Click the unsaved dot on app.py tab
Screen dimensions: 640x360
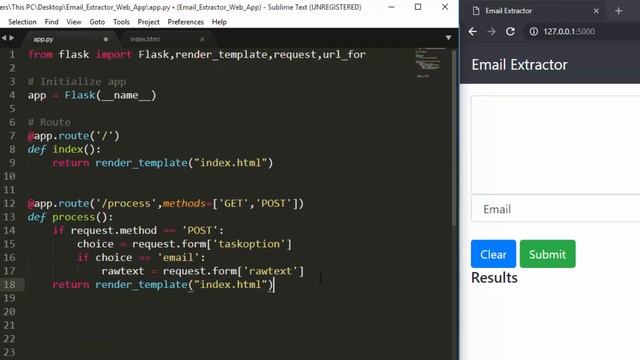(106, 39)
